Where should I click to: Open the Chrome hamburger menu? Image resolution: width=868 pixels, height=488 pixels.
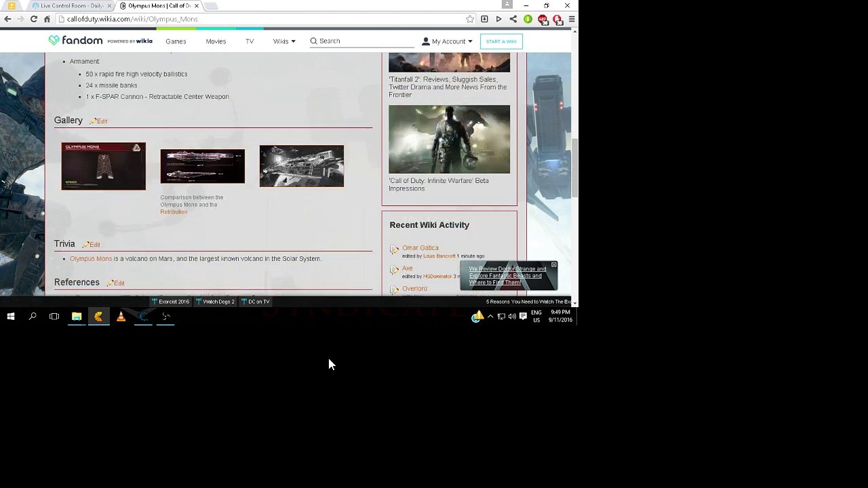pos(572,19)
